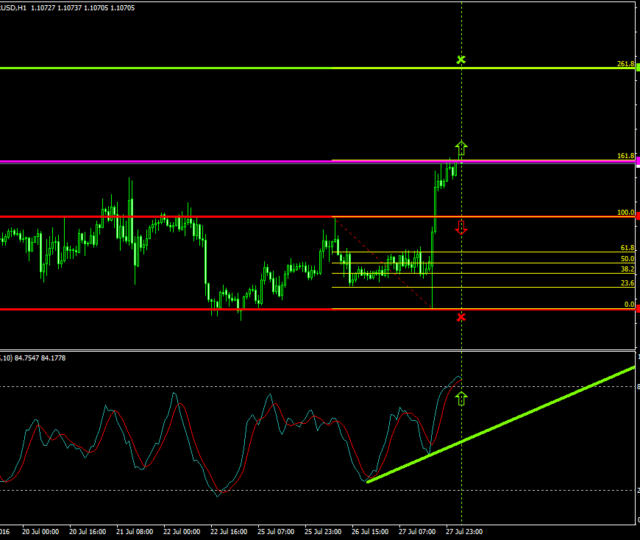The width and height of the screenshot is (640, 540).
Task: Click the 0.0 Fibonacci level label
Action: [x=629, y=304]
